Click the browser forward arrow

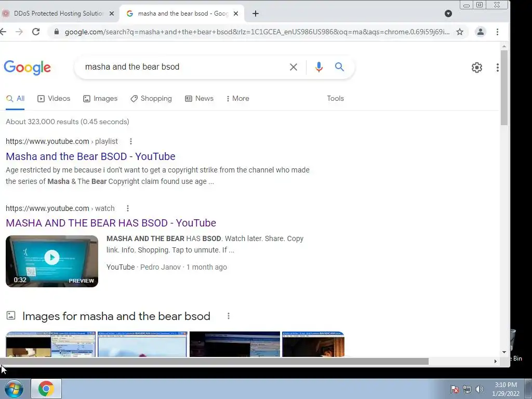click(x=19, y=32)
